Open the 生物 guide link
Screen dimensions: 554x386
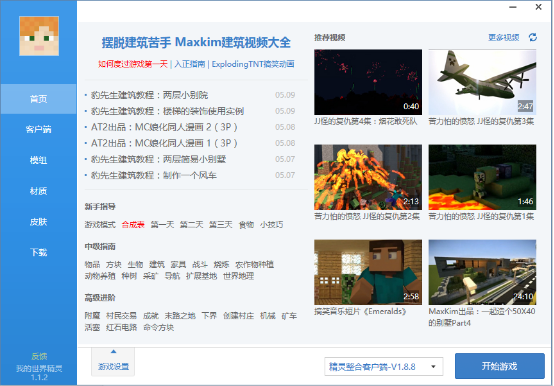click(135, 265)
